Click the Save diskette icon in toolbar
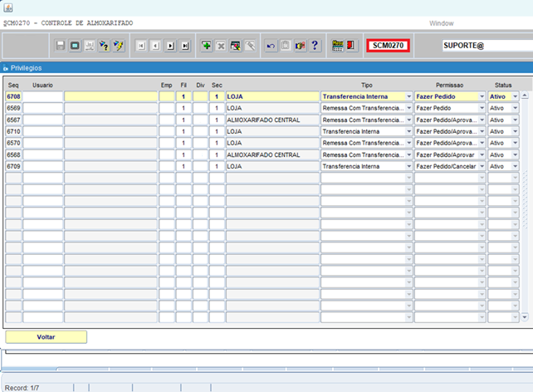 click(60, 46)
